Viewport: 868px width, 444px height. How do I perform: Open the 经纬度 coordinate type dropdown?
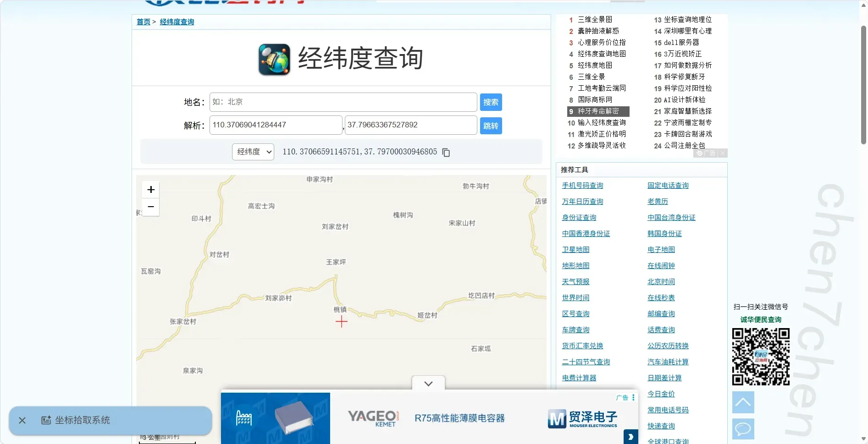click(x=253, y=152)
